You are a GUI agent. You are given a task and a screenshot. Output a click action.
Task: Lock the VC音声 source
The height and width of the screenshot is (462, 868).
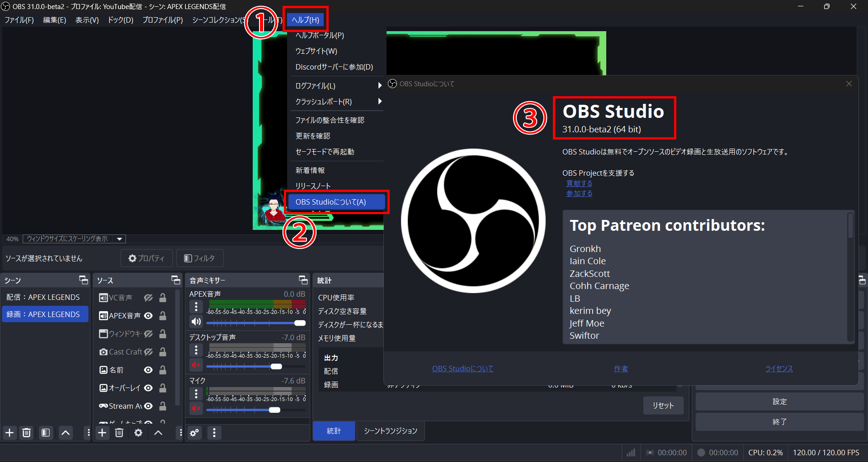[x=163, y=298]
